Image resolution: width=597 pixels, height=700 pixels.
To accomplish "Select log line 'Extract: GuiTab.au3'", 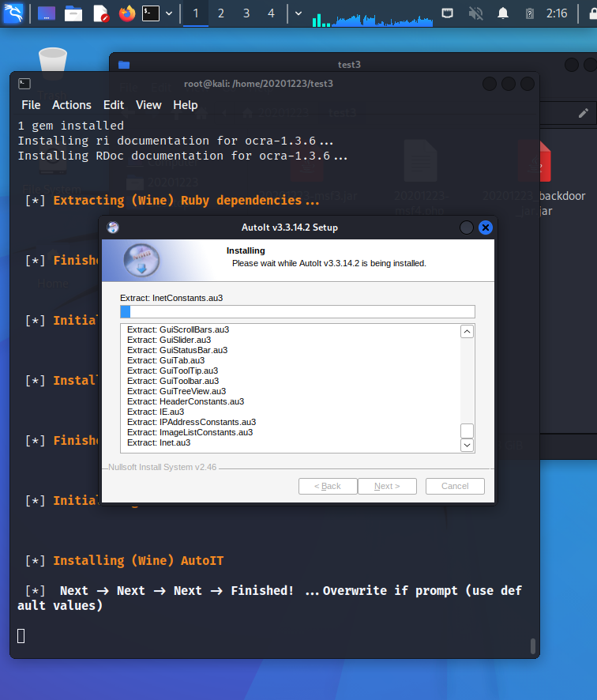I will click(166, 360).
